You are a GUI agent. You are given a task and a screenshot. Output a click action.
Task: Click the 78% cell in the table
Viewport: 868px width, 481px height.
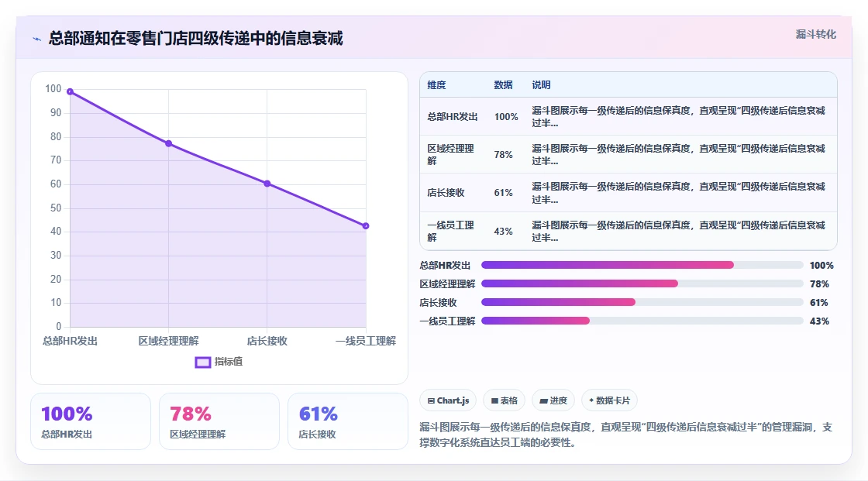coord(503,154)
